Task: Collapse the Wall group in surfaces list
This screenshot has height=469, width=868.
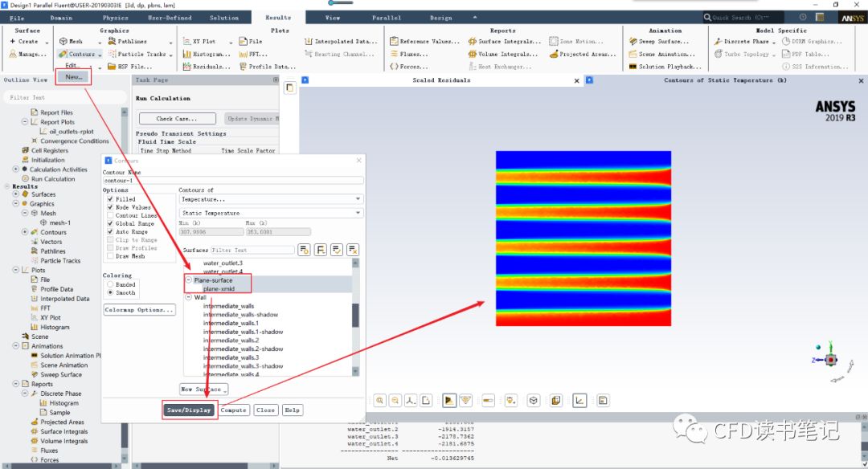Action: point(189,298)
